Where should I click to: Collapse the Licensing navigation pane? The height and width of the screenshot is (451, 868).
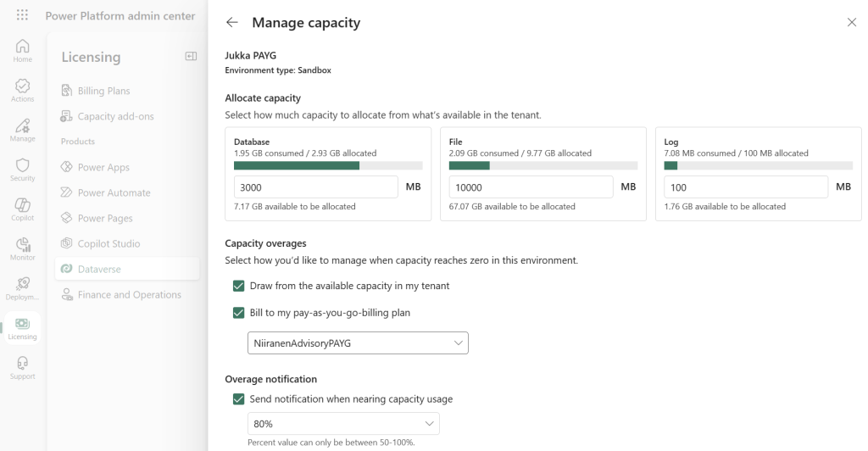(191, 56)
